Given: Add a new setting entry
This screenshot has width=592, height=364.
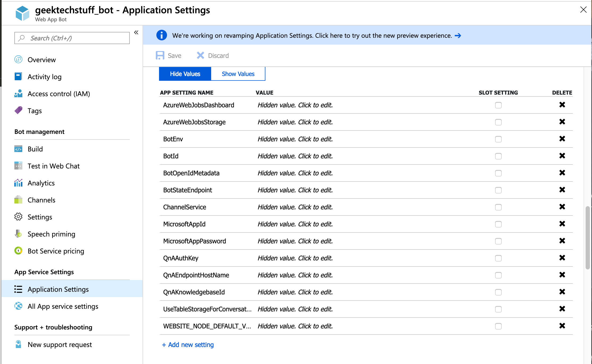Looking at the screenshot, I should pyautogui.click(x=188, y=345).
